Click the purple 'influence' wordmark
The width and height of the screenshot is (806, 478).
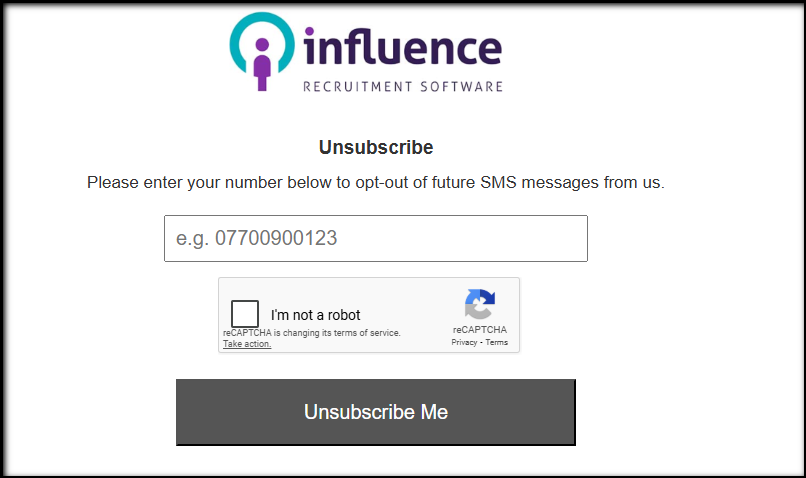coord(401,48)
